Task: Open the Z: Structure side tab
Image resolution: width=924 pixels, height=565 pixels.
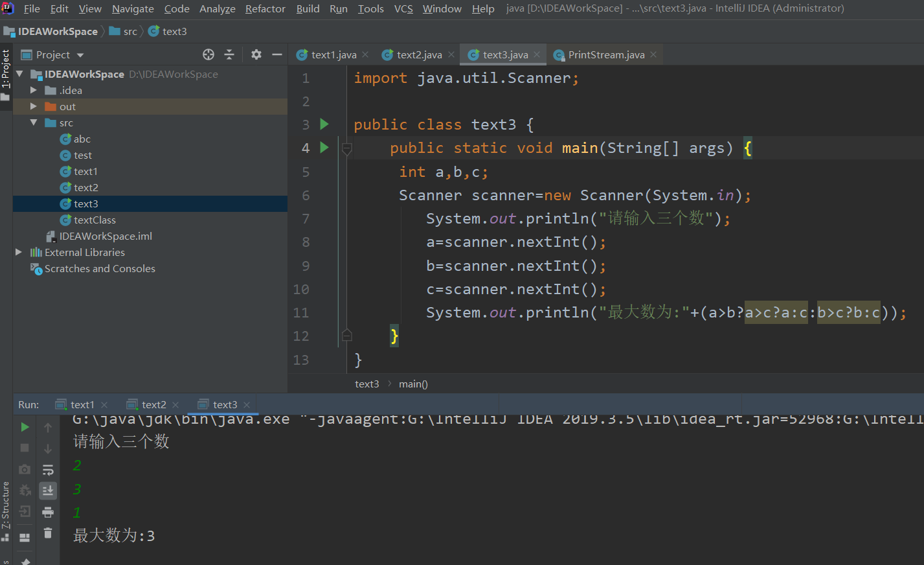Action: 6,505
